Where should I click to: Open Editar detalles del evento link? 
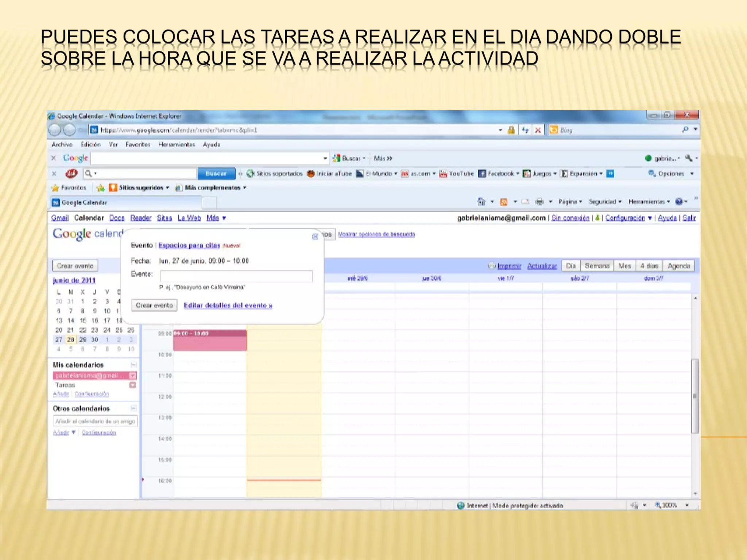pyautogui.click(x=228, y=306)
